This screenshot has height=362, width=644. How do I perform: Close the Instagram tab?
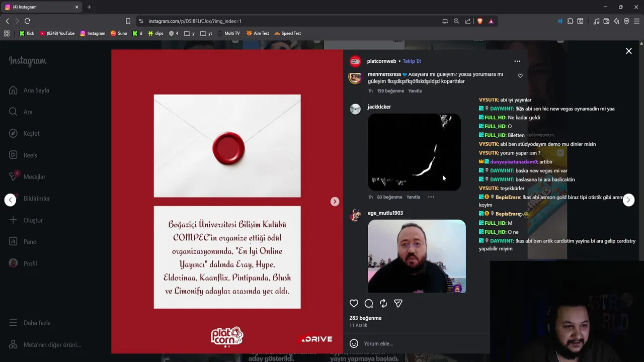[x=77, y=7]
